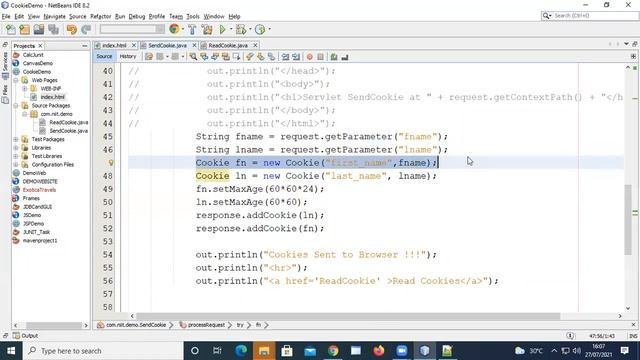Click com.nit.demo.SendCookie breadcrumb
The image size is (640, 360).
point(136,325)
